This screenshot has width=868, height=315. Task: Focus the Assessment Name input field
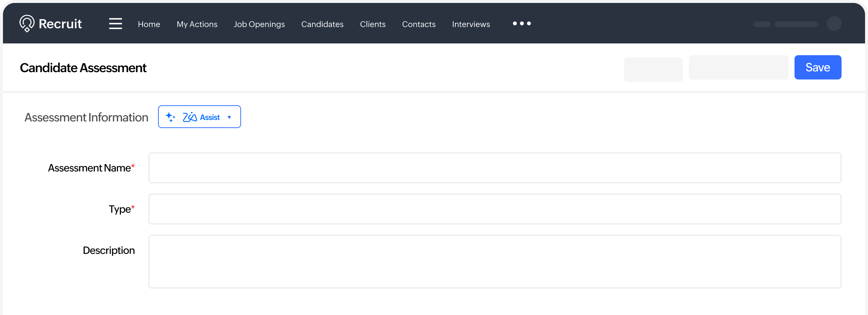point(495,168)
